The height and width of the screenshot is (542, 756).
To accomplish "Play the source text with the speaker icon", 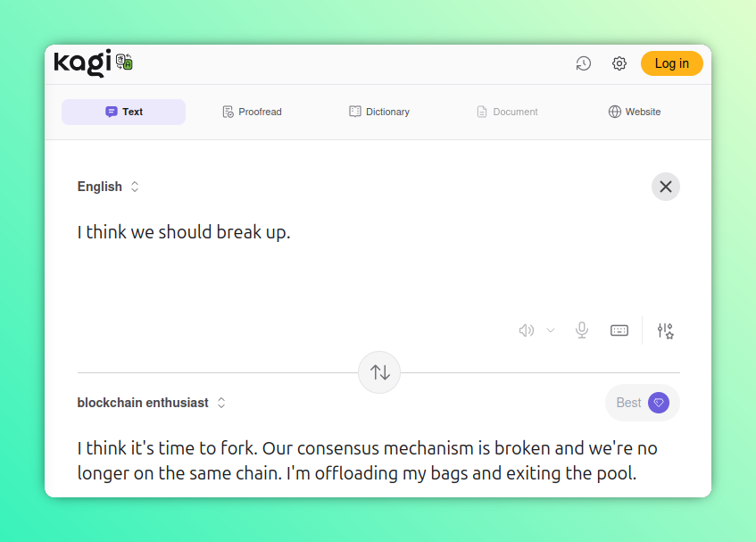I will click(526, 329).
